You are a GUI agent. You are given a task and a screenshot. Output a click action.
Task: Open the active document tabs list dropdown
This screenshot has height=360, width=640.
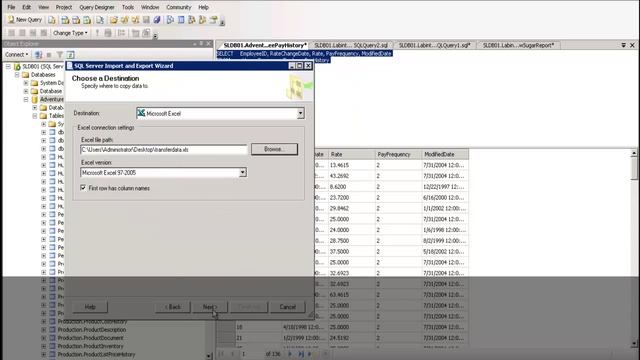(x=623, y=45)
